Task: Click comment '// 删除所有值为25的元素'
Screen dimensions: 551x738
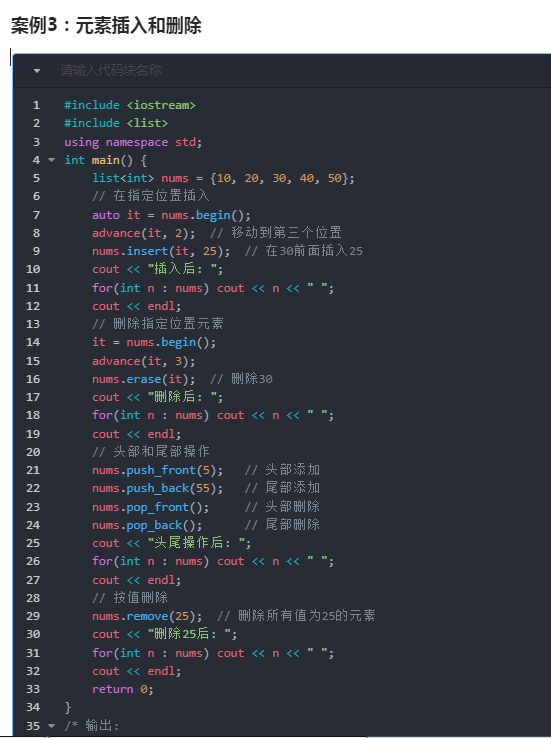Action: (296, 616)
